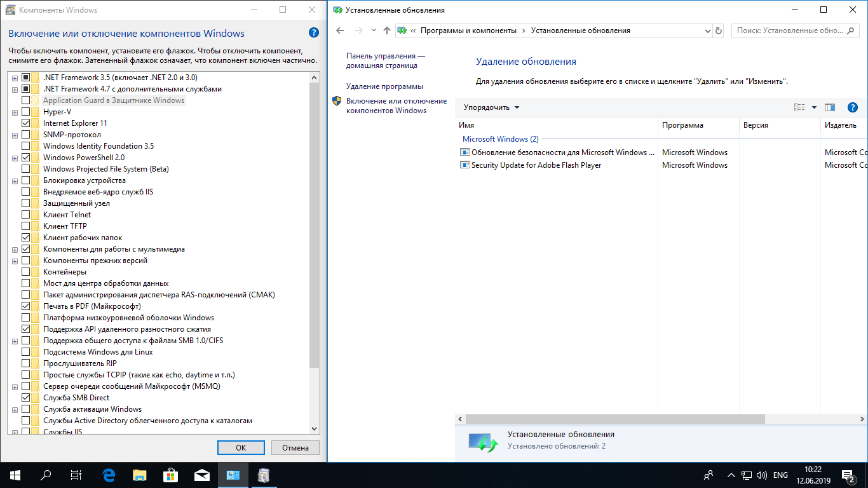
Task: Click the Forward arrow in Installed Updates window
Action: 359,30
